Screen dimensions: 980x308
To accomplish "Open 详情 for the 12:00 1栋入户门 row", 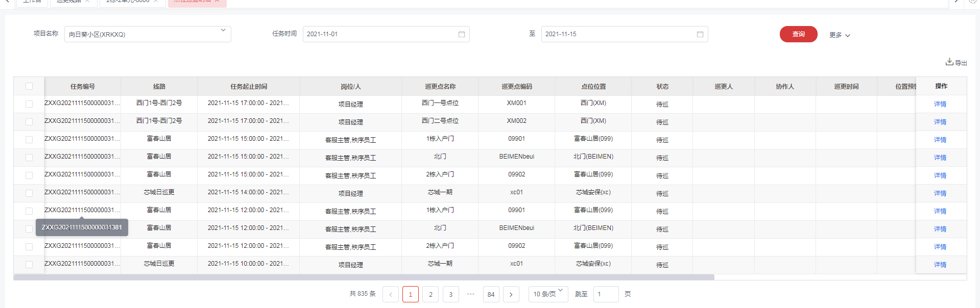I will pos(940,211).
